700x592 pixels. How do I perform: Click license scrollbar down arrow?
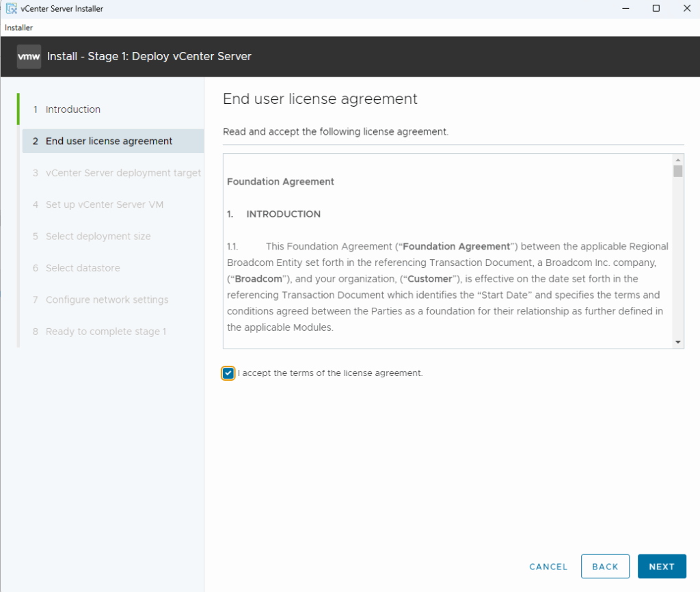tap(678, 342)
